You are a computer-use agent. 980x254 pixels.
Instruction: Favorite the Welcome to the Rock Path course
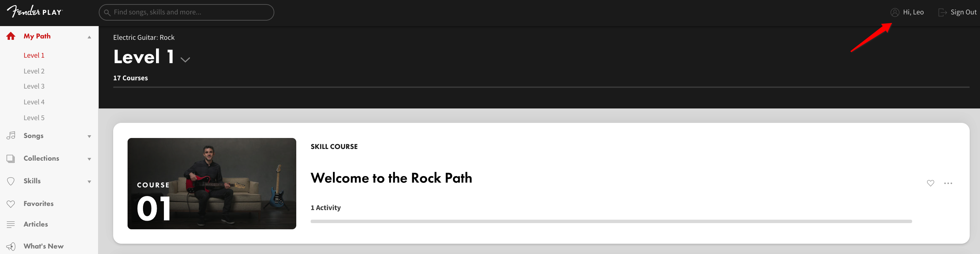(930, 183)
